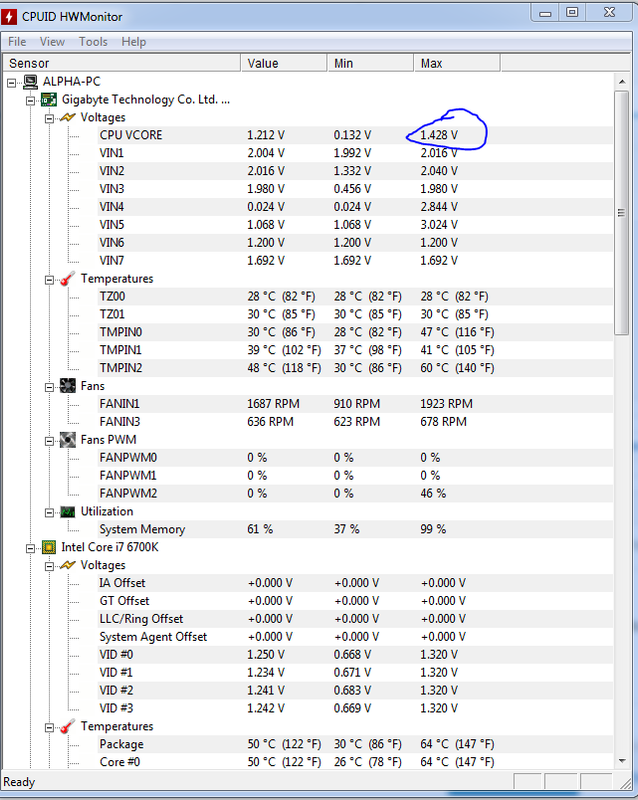The width and height of the screenshot is (638, 800).
Task: Click the Max column header
Action: (x=457, y=63)
